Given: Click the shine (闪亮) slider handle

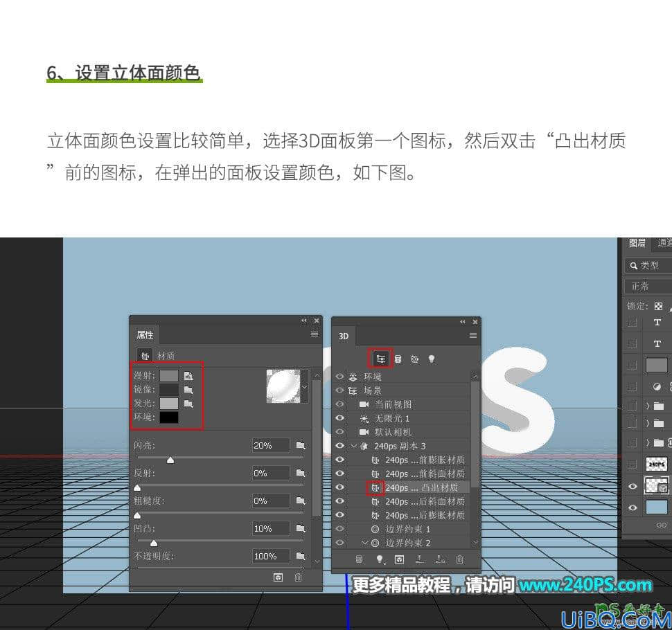Looking at the screenshot, I should tap(170, 460).
